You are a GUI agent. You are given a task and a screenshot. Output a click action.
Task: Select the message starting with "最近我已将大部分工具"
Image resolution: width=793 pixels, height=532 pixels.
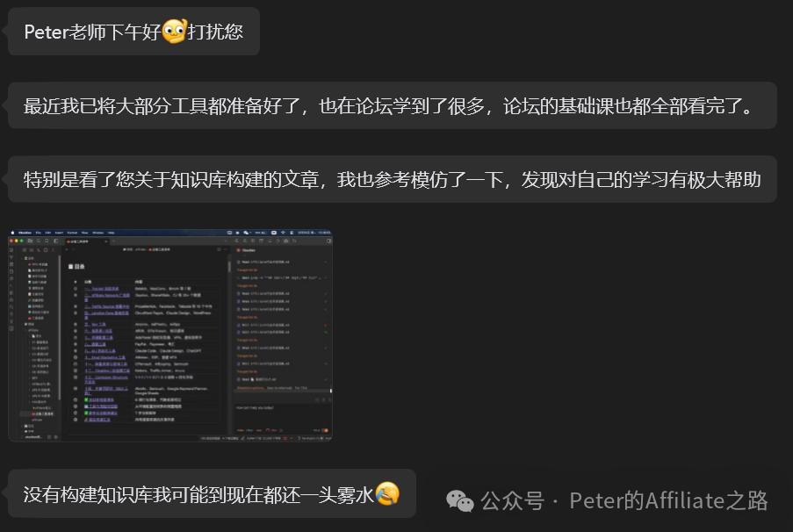click(x=392, y=105)
